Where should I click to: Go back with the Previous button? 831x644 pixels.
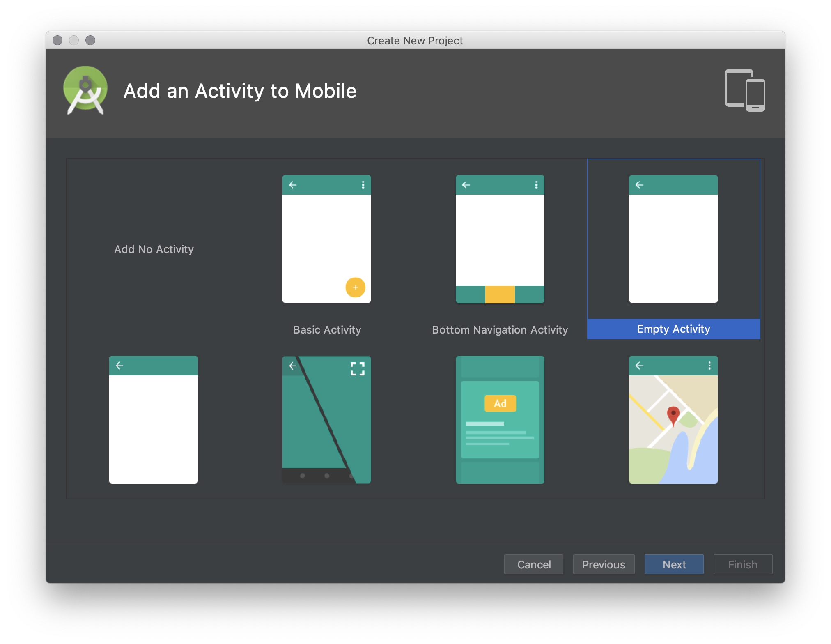pyautogui.click(x=603, y=564)
